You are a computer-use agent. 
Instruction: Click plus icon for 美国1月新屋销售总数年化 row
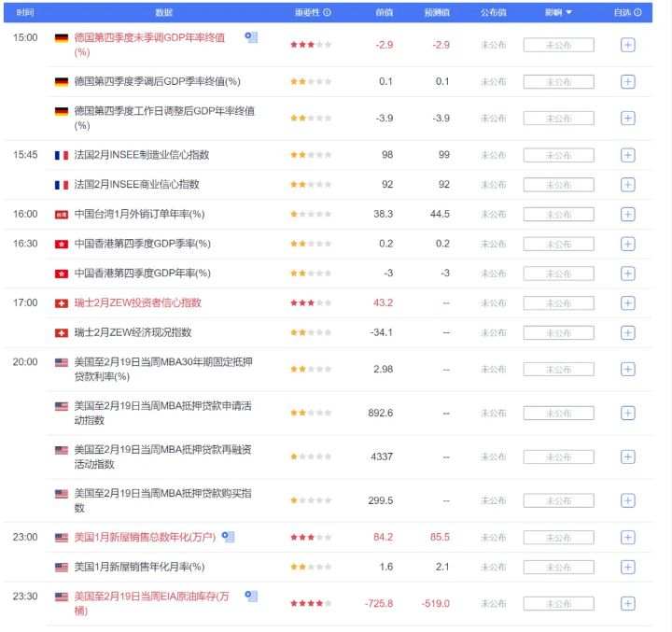(627, 537)
